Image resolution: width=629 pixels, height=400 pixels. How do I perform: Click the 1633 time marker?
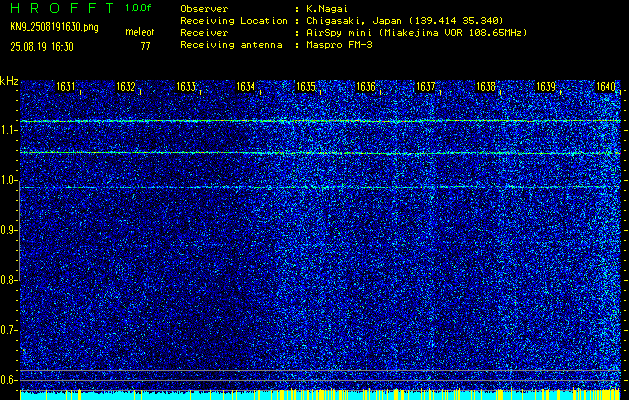point(186,86)
